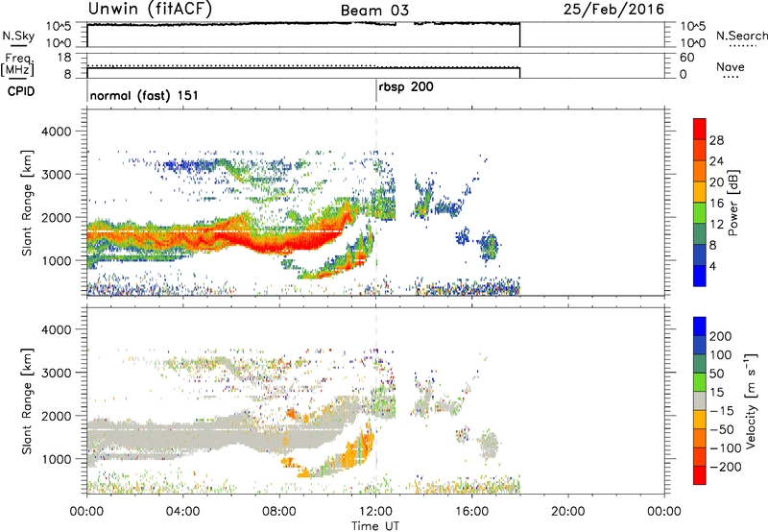Click the "Velocity [m s⁻¹]" color bar title

tap(751, 400)
